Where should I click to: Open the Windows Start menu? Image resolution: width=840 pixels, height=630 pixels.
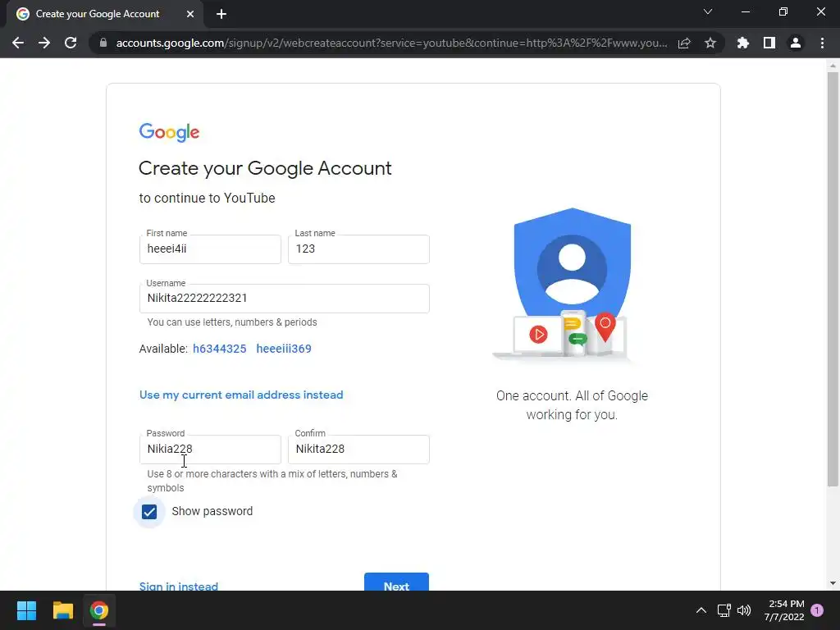point(27,610)
